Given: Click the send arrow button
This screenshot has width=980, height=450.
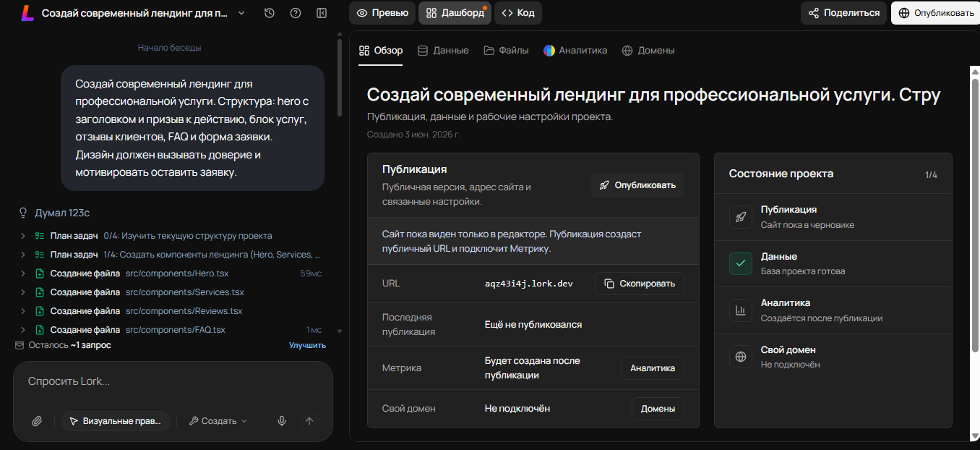Looking at the screenshot, I should 309,421.
